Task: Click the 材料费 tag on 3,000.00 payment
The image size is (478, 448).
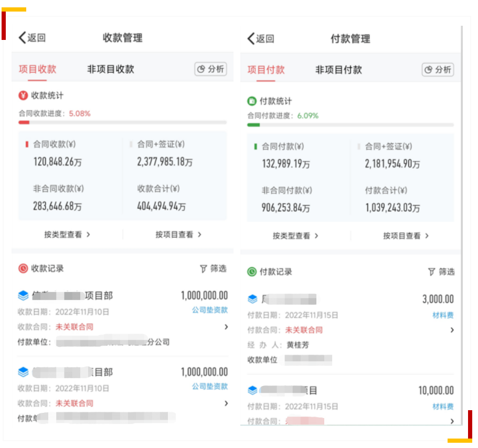Action: click(x=443, y=315)
